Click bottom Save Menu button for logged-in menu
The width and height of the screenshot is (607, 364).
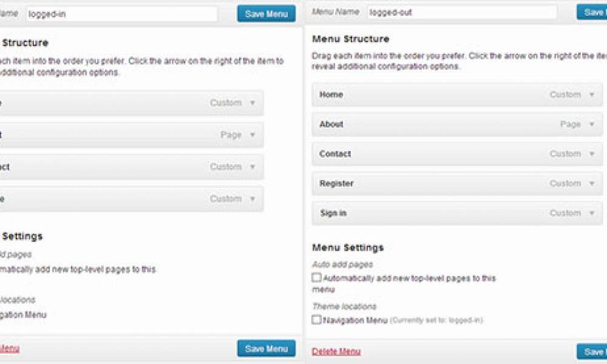[x=266, y=348]
